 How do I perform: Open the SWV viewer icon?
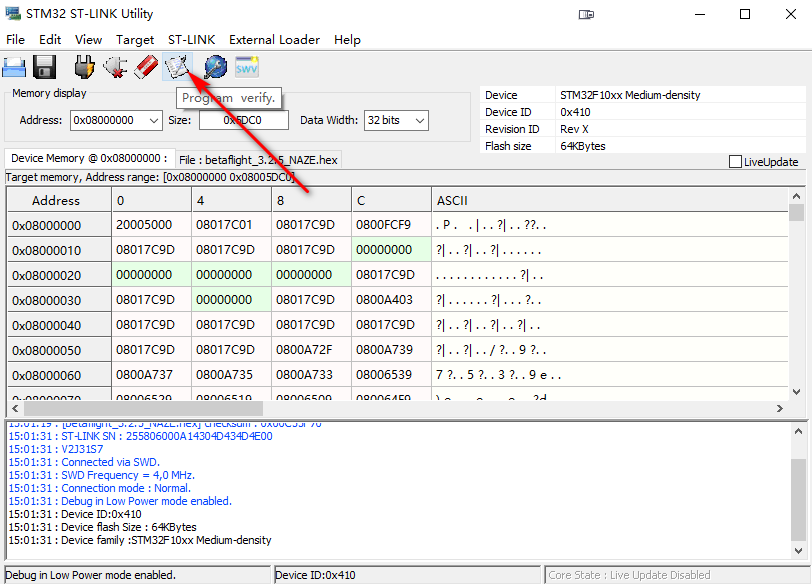(247, 67)
